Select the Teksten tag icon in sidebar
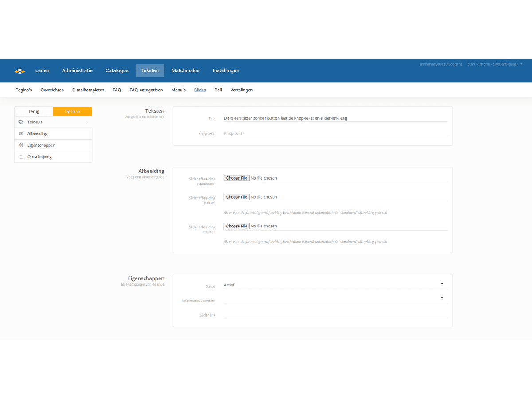The height and width of the screenshot is (399, 532). click(21, 122)
